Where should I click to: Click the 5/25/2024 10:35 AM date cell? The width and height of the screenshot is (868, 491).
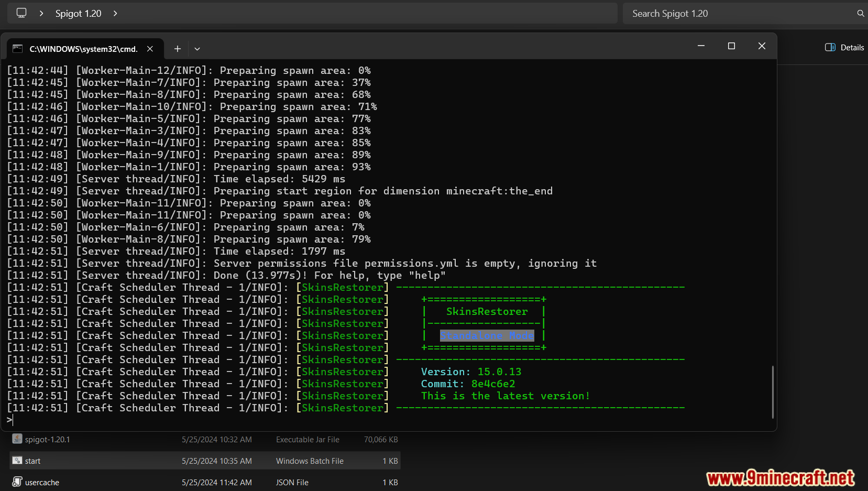[x=217, y=461]
